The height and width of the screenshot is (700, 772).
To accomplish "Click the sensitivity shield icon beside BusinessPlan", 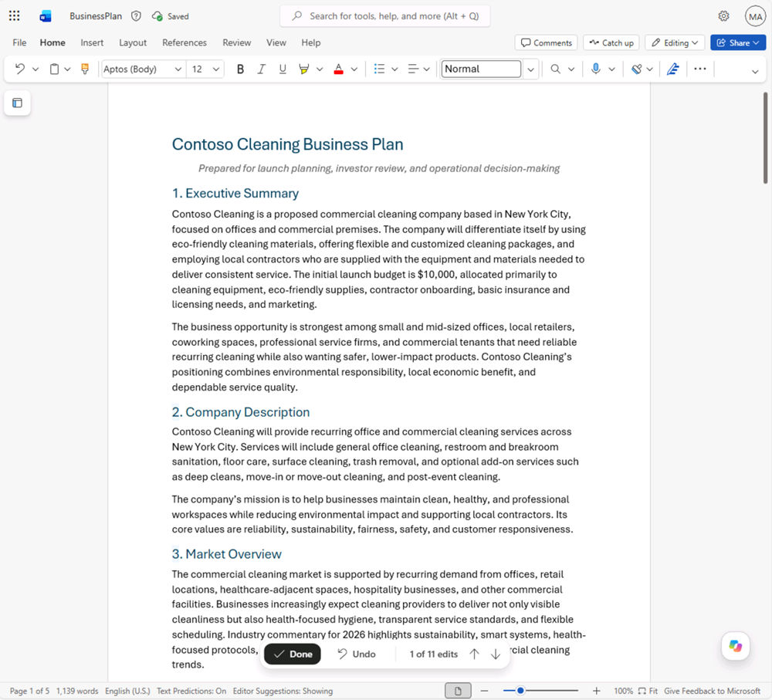I will pos(136,16).
